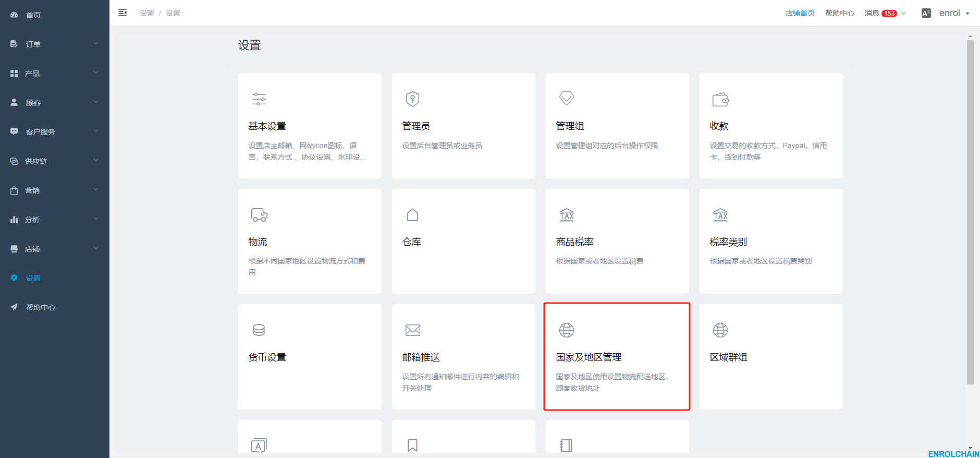Open the 订单 sidebar menu label
Viewport: 980px width, 458px height.
[x=33, y=44]
